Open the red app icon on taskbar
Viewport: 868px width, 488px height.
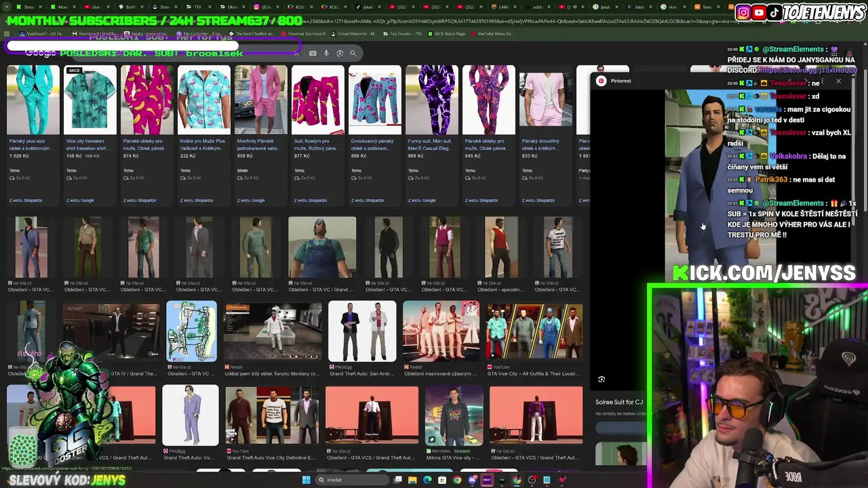click(561, 480)
